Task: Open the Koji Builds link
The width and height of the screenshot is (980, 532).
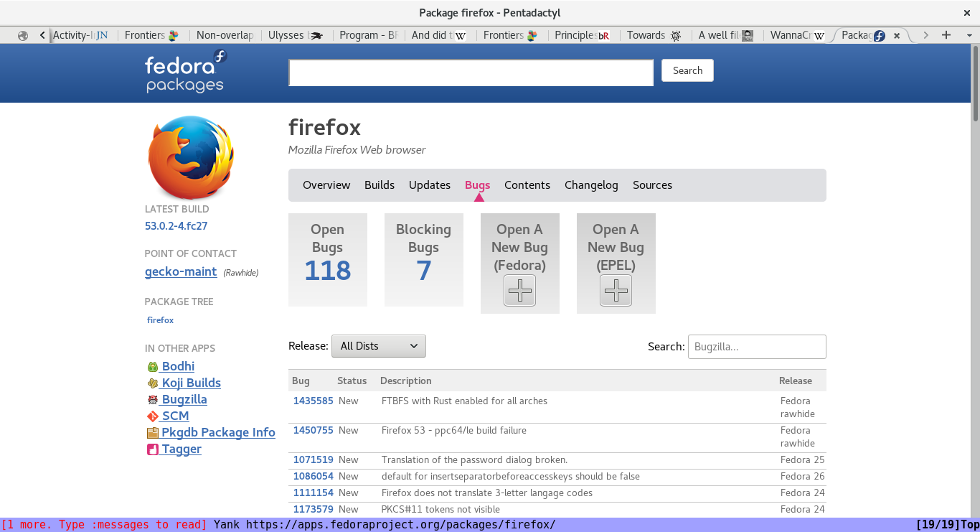Action: point(191,383)
